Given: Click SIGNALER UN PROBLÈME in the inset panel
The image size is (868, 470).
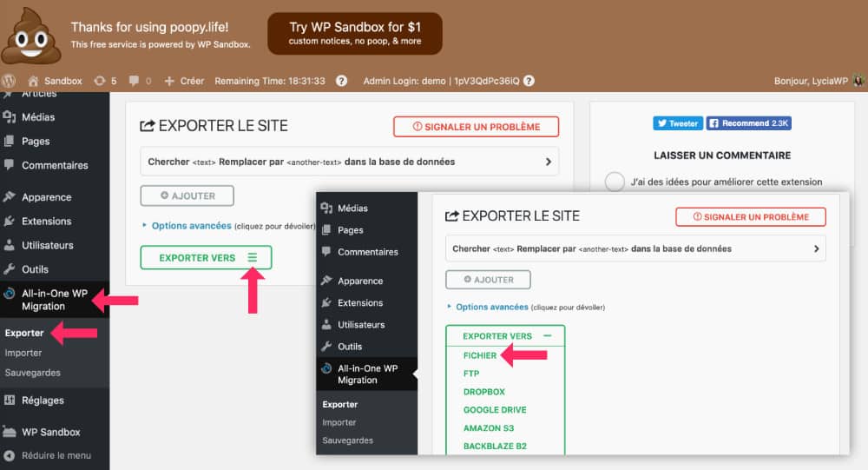Looking at the screenshot, I should point(751,216).
